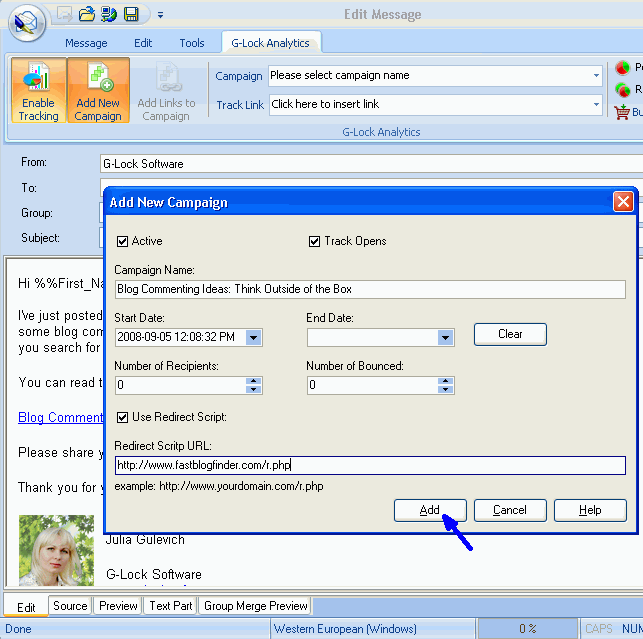This screenshot has height=639, width=643.
Task: Select the G-Lock Analytics ribbon tab
Action: click(x=270, y=43)
